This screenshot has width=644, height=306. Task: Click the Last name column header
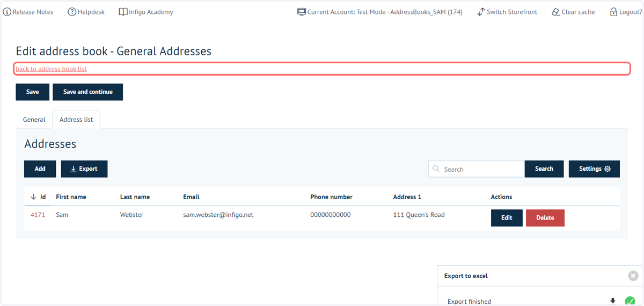tap(135, 197)
